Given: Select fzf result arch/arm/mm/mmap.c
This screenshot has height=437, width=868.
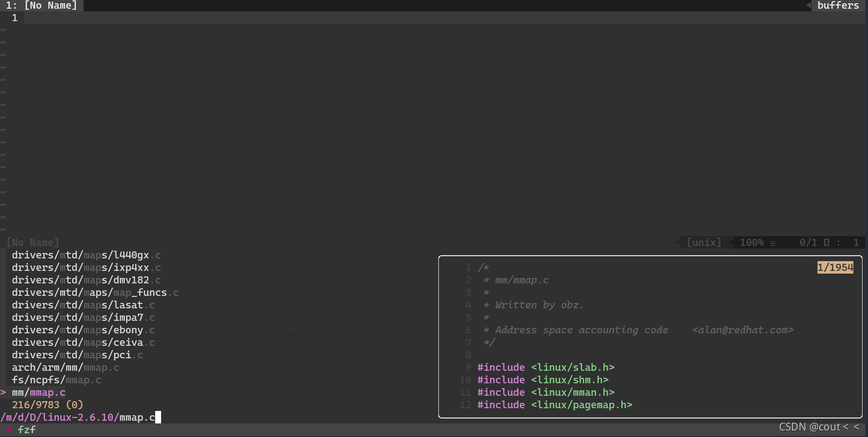Looking at the screenshot, I should coord(66,368).
